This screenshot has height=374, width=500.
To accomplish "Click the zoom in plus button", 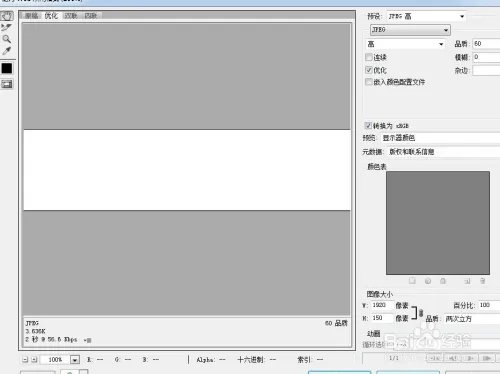I will click(34, 360).
